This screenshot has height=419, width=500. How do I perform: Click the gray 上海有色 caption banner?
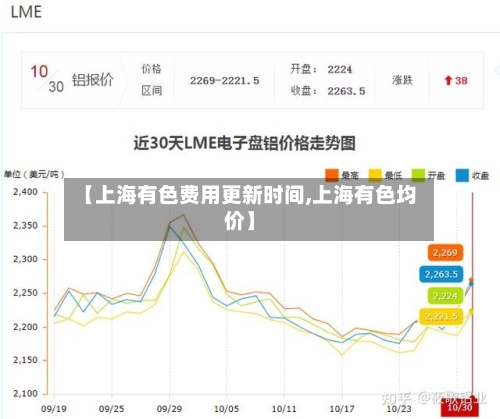click(249, 209)
